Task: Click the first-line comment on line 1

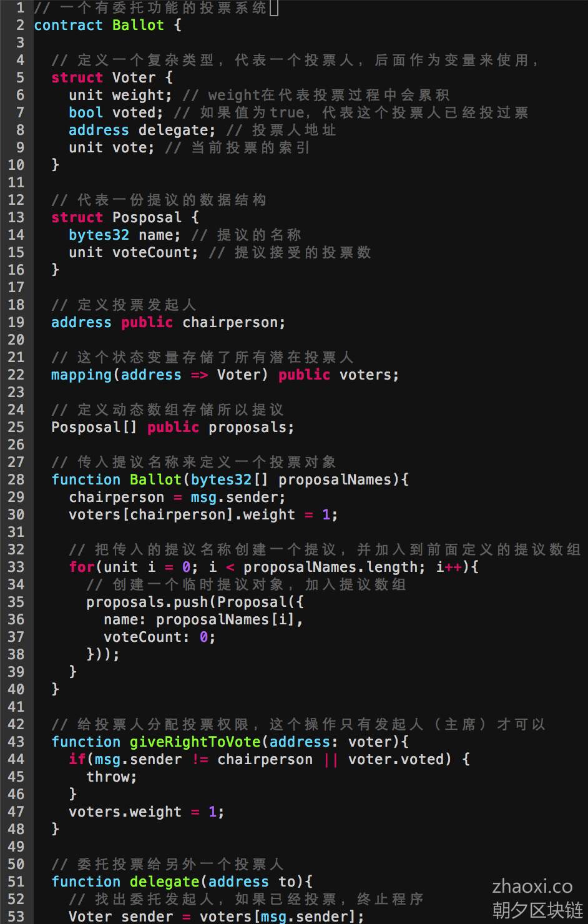Action: click(152, 7)
